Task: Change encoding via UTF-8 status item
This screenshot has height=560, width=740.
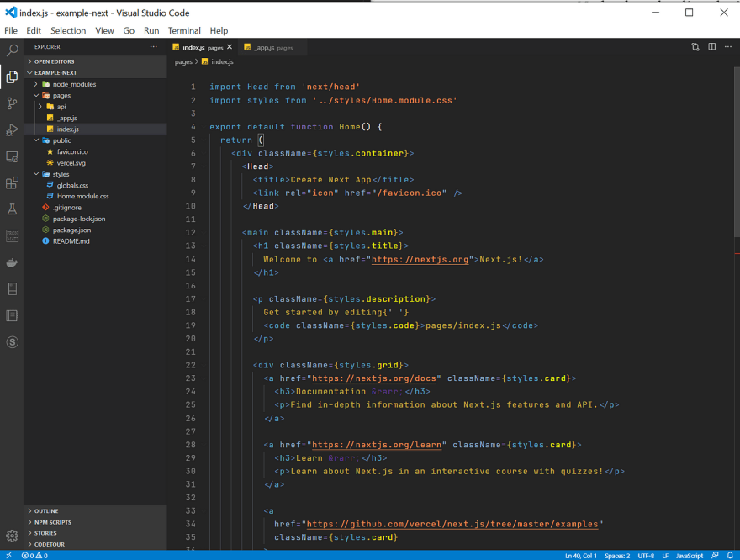Action: coord(646,556)
